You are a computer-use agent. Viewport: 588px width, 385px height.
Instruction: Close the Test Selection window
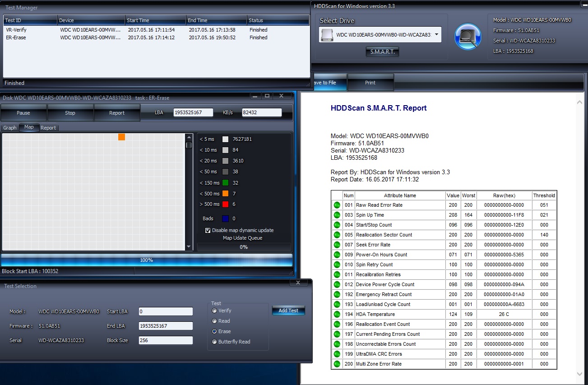(298, 283)
